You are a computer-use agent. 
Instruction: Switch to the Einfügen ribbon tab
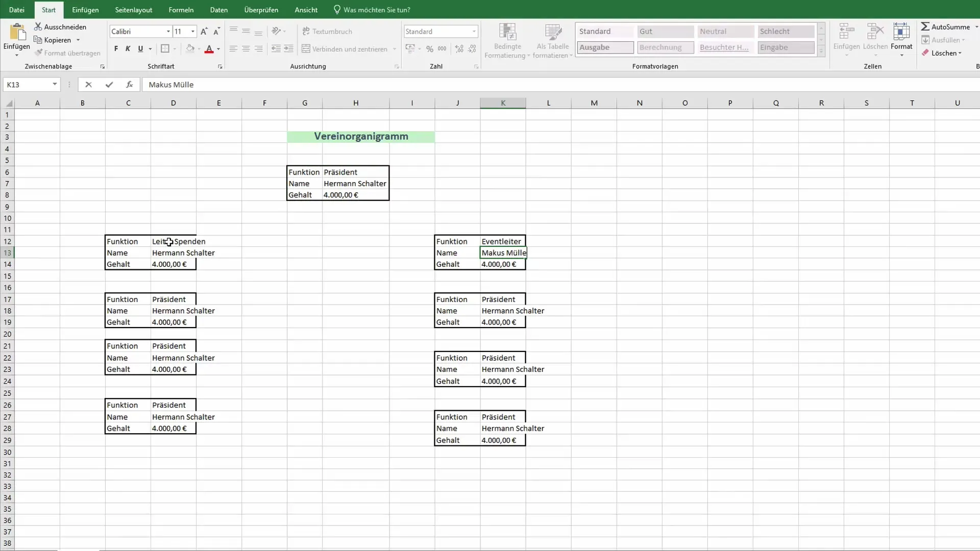click(x=85, y=10)
